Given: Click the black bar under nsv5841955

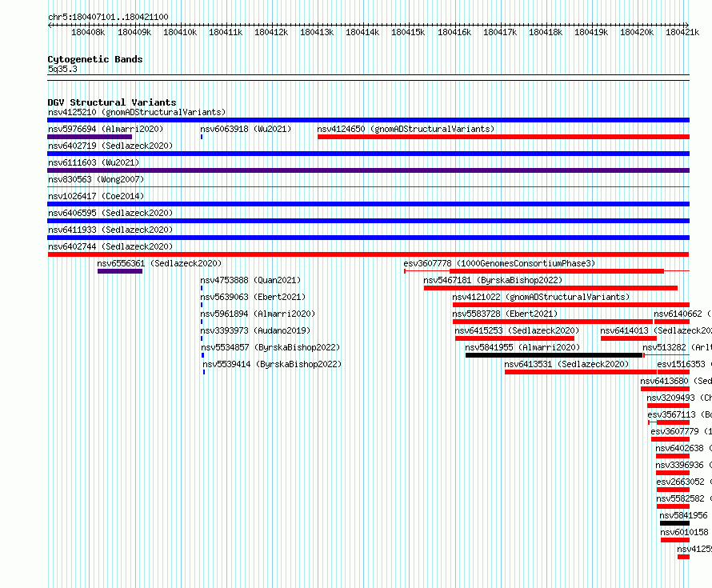Looking at the screenshot, I should [x=554, y=355].
